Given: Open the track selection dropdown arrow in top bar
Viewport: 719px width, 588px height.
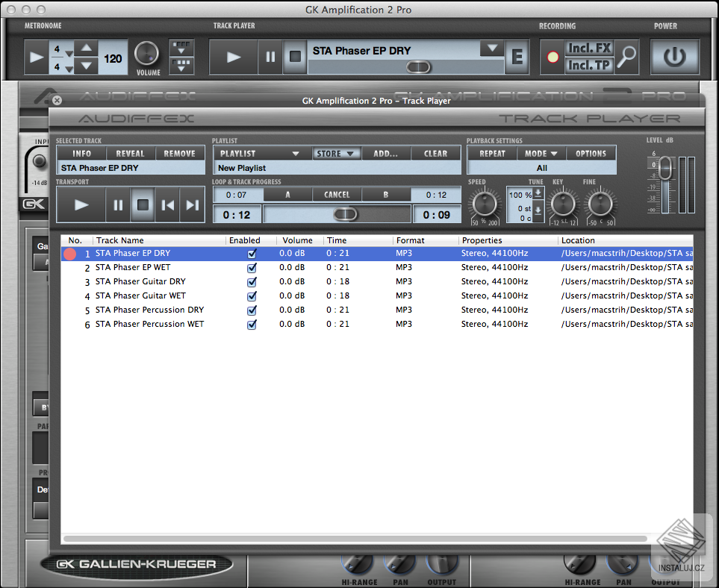Looking at the screenshot, I should [493, 48].
